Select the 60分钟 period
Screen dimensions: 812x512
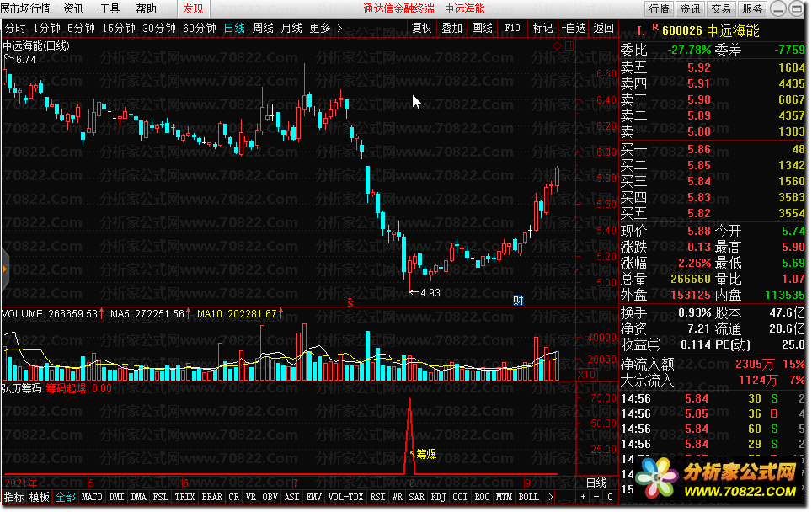coord(200,29)
